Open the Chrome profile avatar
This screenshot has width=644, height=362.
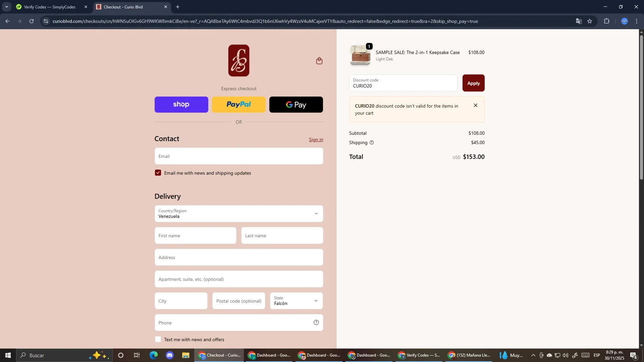[624, 21]
